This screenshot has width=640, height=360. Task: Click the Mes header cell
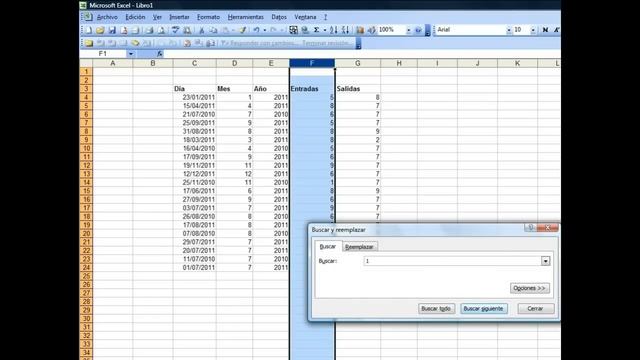click(234, 89)
